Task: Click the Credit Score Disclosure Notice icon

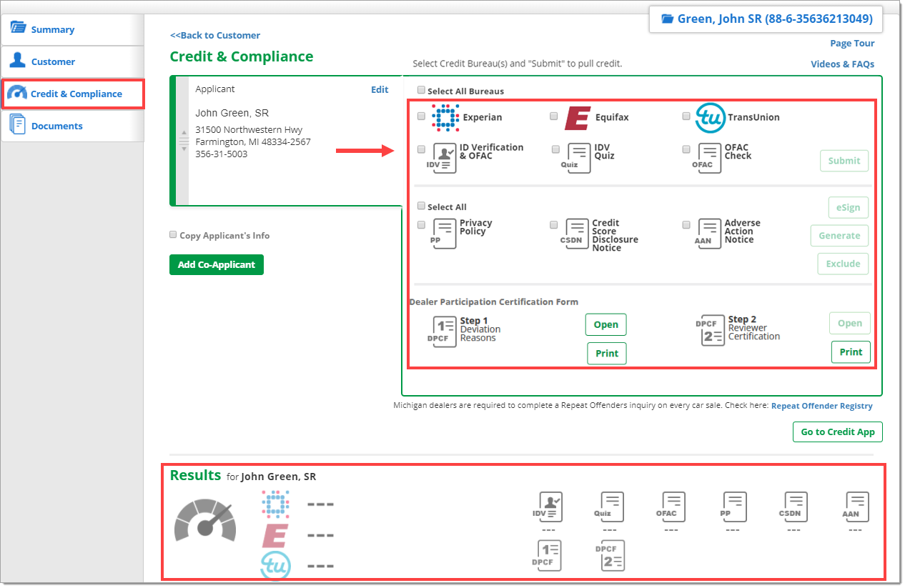Action: 575,234
